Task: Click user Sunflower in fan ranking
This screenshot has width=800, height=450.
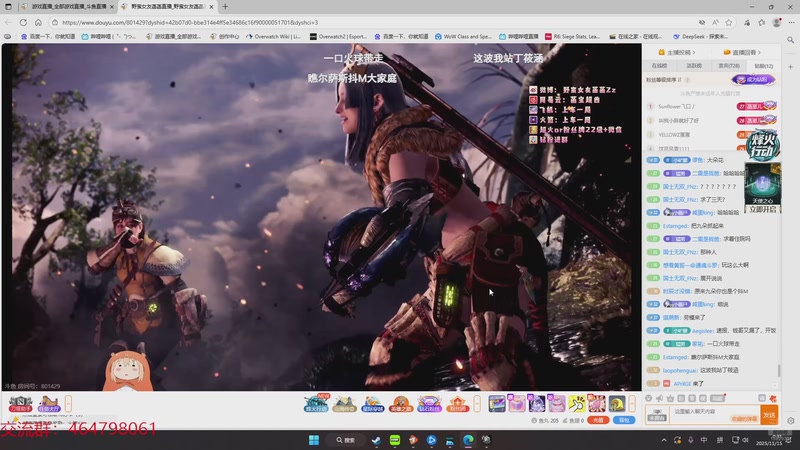Action: click(x=676, y=107)
